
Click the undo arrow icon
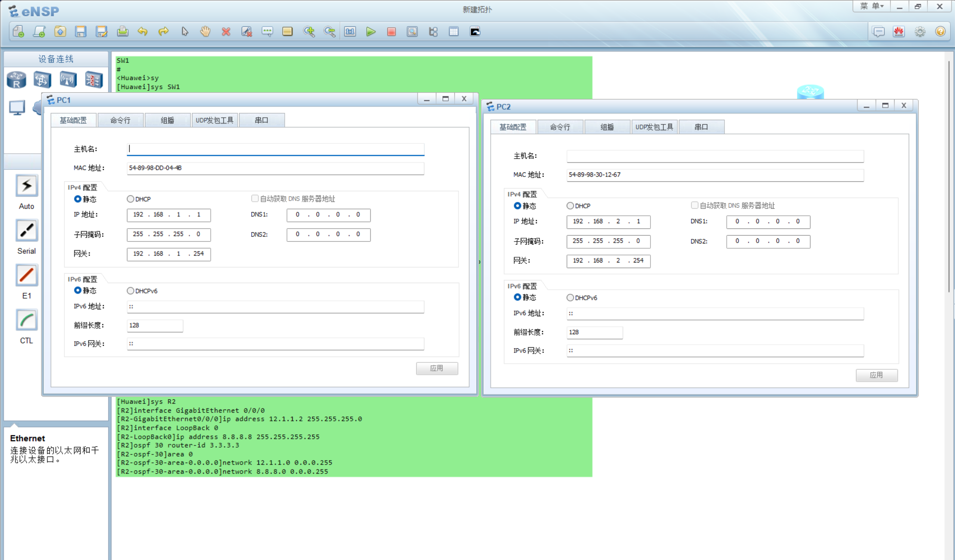[x=142, y=31]
